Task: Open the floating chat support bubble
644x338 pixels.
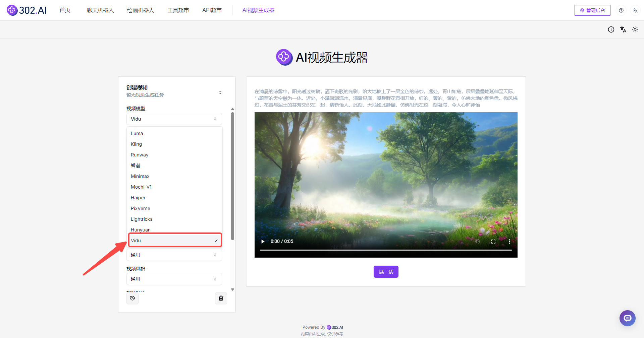Action: pos(628,318)
